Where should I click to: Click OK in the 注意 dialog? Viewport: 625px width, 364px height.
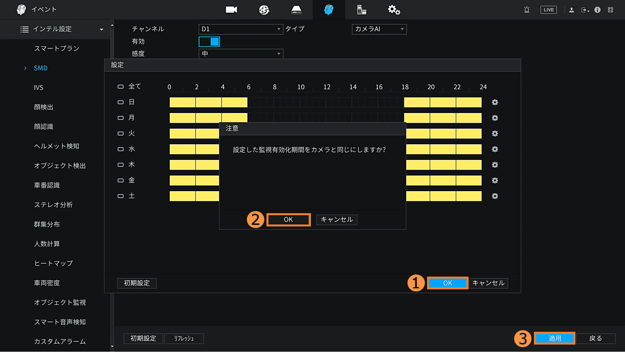tap(288, 219)
